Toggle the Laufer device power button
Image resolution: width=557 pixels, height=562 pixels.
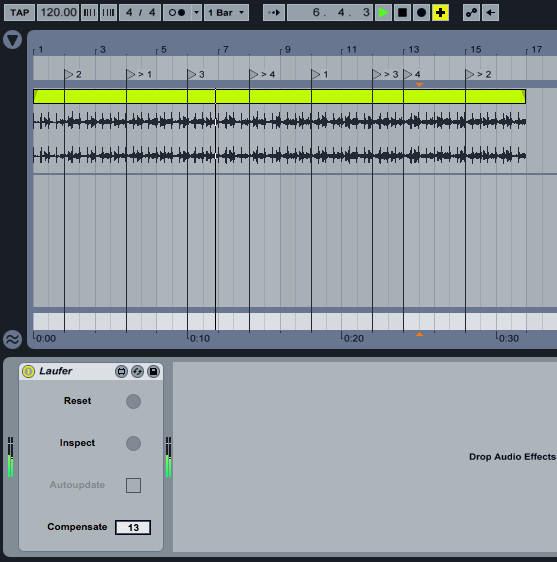[28, 371]
